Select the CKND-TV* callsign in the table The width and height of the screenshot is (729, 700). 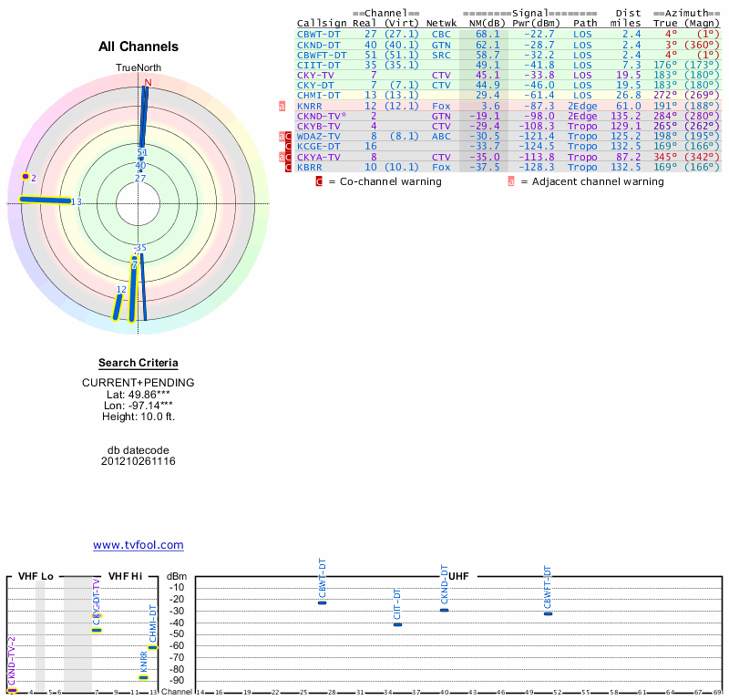pos(322,116)
